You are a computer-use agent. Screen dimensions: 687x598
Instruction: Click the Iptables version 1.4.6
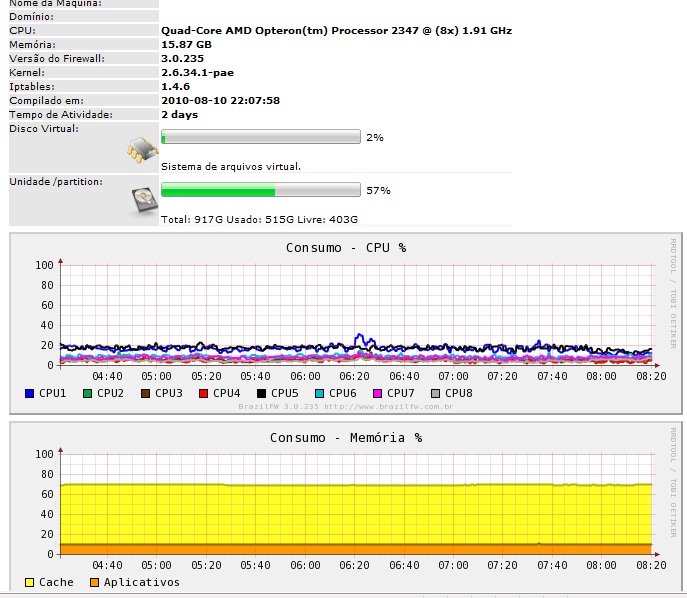(x=175, y=87)
